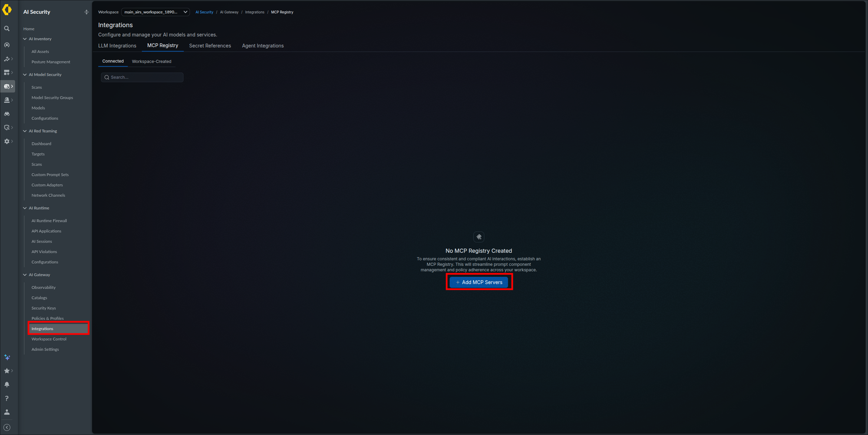The width and height of the screenshot is (868, 435).
Task: Open Home in sidebar
Action: point(29,29)
